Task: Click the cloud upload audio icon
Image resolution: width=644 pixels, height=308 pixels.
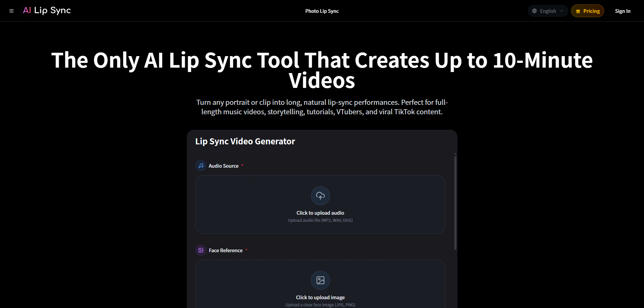Action: 320,196
